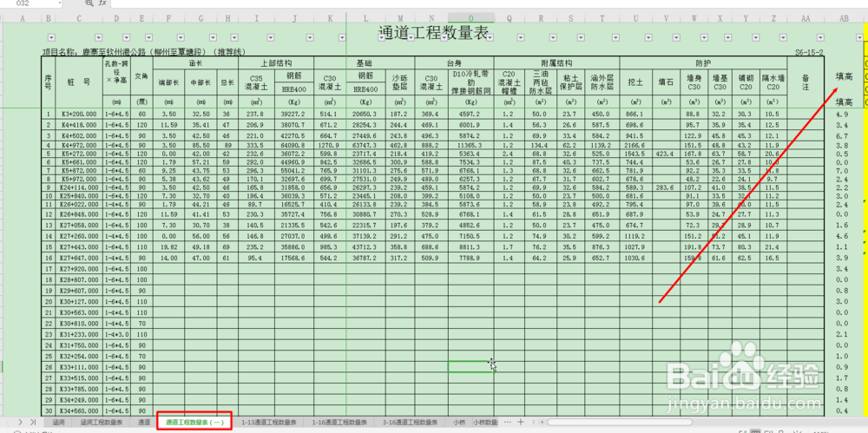Click rebar value 39227.2
This screenshot has height=433, width=868.
click(x=293, y=114)
